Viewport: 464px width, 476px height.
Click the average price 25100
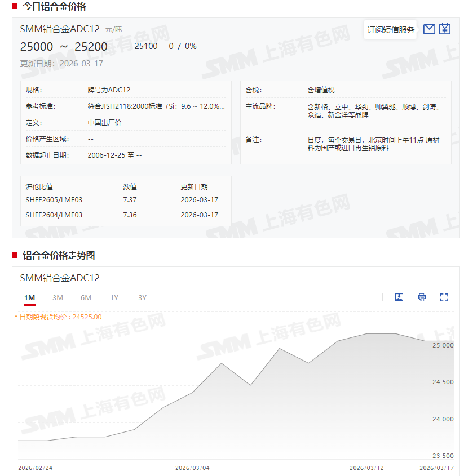pos(146,46)
